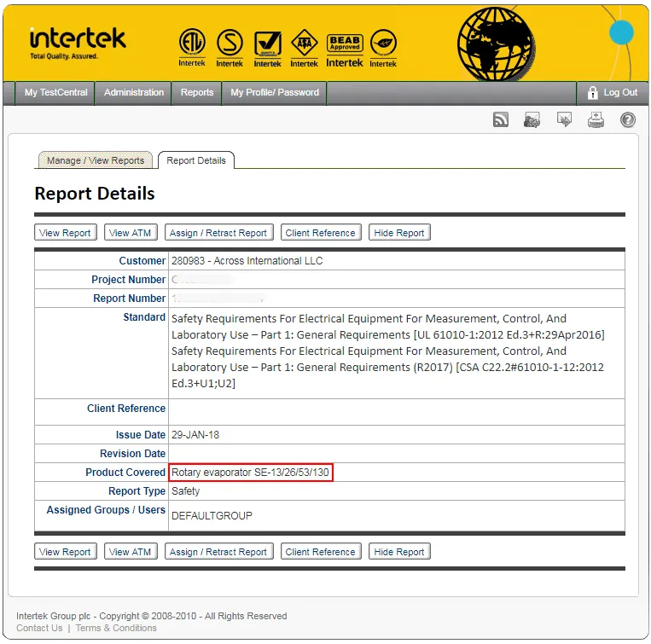Click 'Assigned Groups / Users' row label
Screen dimensions: 651x644
[x=106, y=509]
